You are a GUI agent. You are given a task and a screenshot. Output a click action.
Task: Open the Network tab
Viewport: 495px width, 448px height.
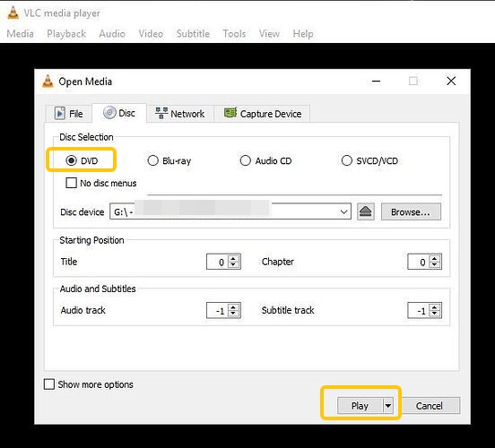(x=180, y=114)
